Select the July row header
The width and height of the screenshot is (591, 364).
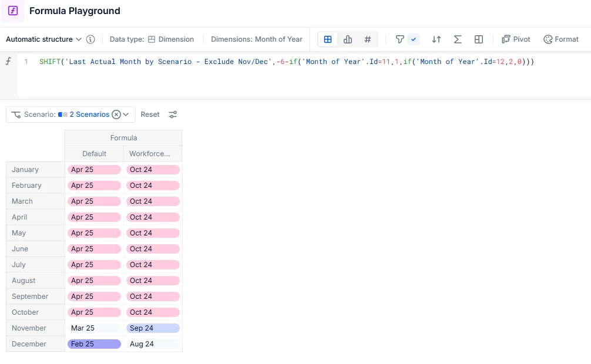pyautogui.click(x=35, y=265)
